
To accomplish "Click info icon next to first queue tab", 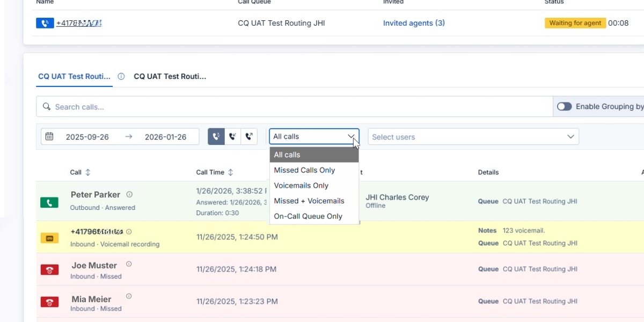I will coord(121,76).
